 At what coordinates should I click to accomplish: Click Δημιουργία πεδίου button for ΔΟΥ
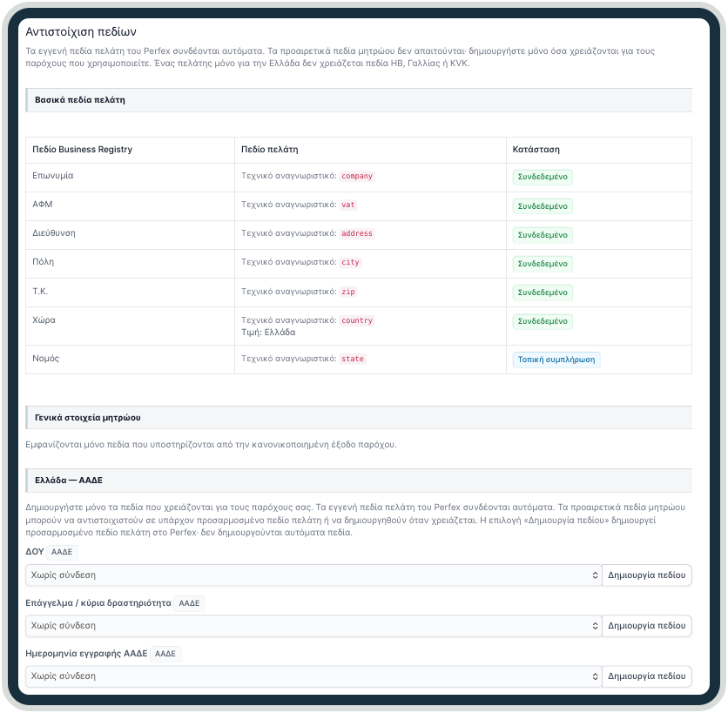tap(647, 575)
